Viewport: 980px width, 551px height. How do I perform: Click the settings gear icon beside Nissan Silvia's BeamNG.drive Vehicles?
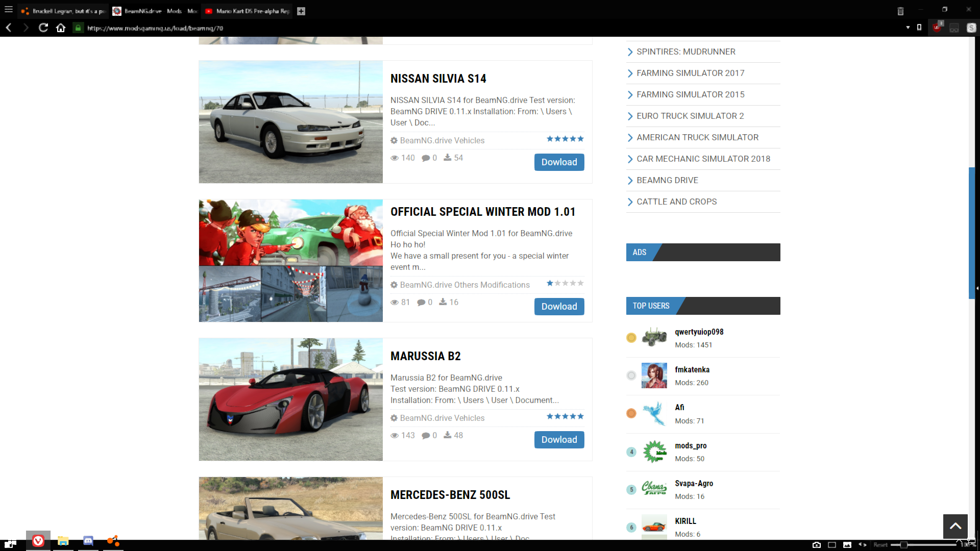pos(394,140)
